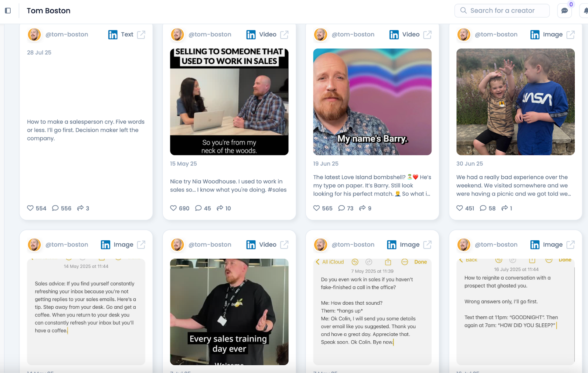Open external link on 28 Jul text post
The width and height of the screenshot is (588, 373).
point(141,35)
